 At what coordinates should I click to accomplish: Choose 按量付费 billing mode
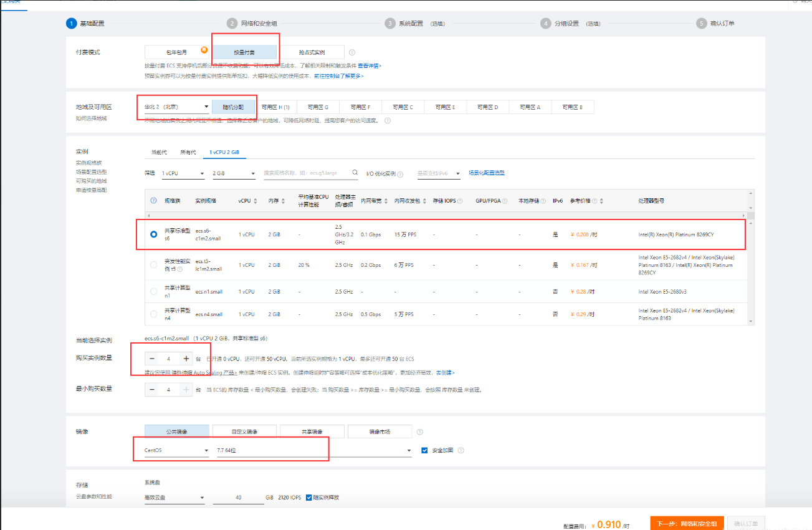[x=244, y=52]
